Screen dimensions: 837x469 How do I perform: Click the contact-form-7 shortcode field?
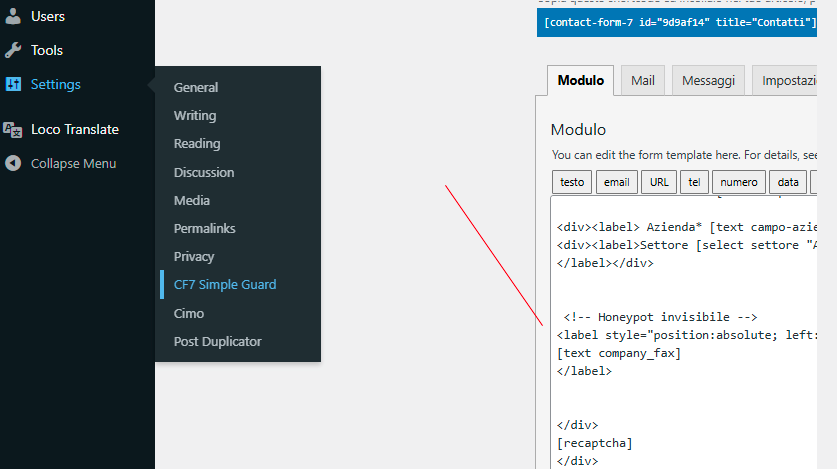point(680,22)
